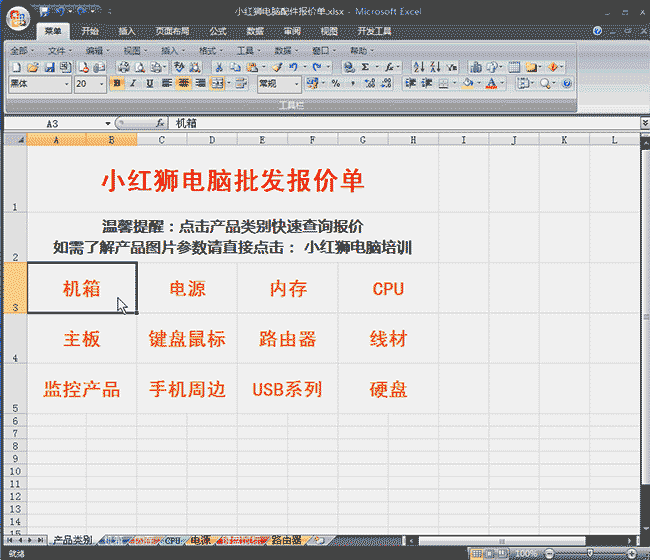
Task: Open Print Preview magnifier-page icon
Action: click(140, 67)
